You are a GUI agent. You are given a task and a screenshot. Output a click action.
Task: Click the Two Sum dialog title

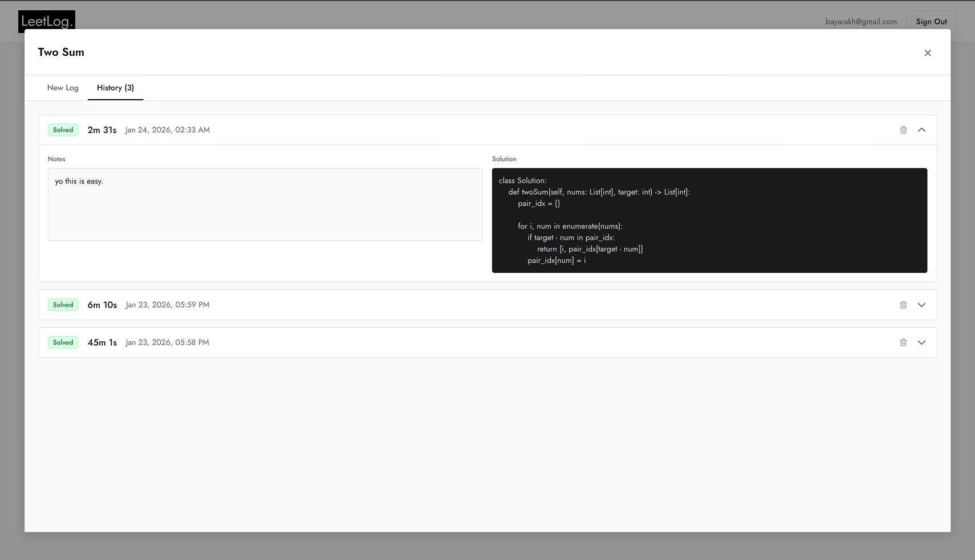coord(60,52)
